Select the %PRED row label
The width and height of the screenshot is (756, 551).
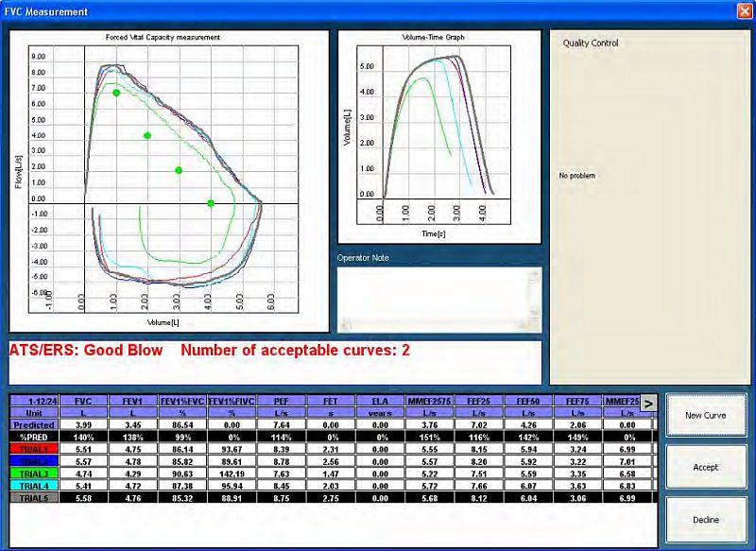tap(34, 439)
